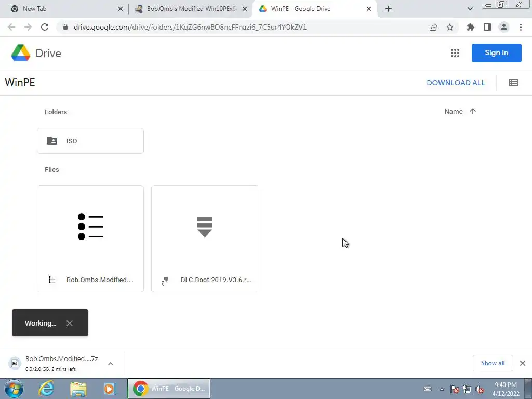
Task: Select the DLC.Boot.2019.V3.6.r... file name
Action: click(216, 280)
